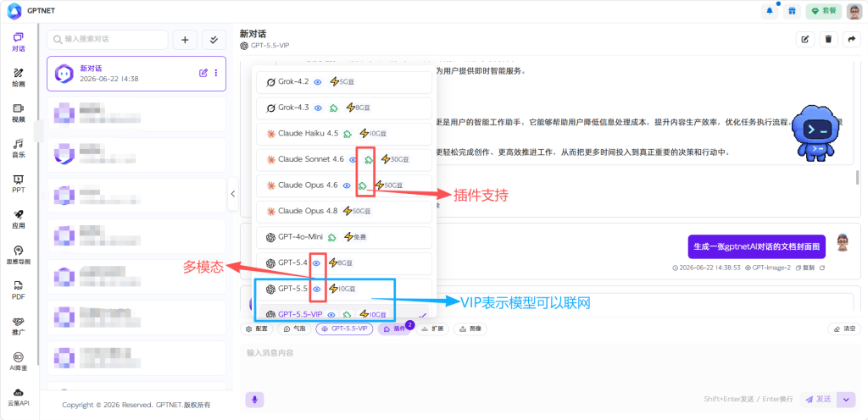Share the conversation with arrow icon

(x=851, y=39)
